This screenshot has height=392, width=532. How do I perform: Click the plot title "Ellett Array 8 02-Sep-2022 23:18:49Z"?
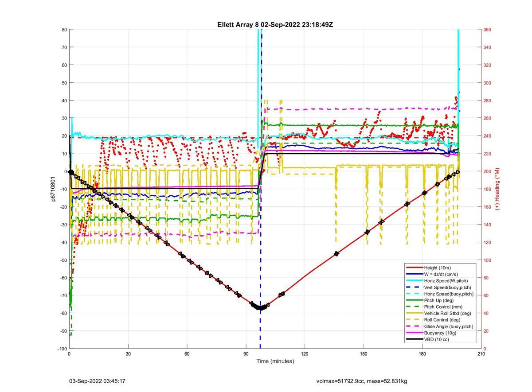[275, 25]
